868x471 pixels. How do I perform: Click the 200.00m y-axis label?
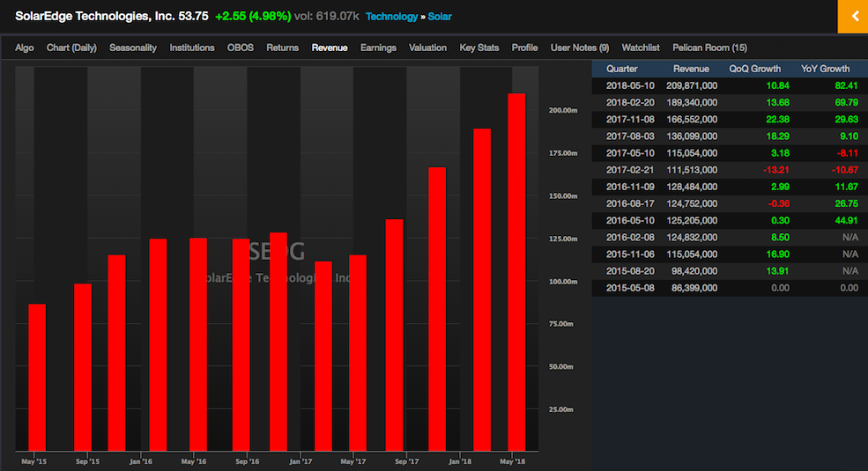563,111
